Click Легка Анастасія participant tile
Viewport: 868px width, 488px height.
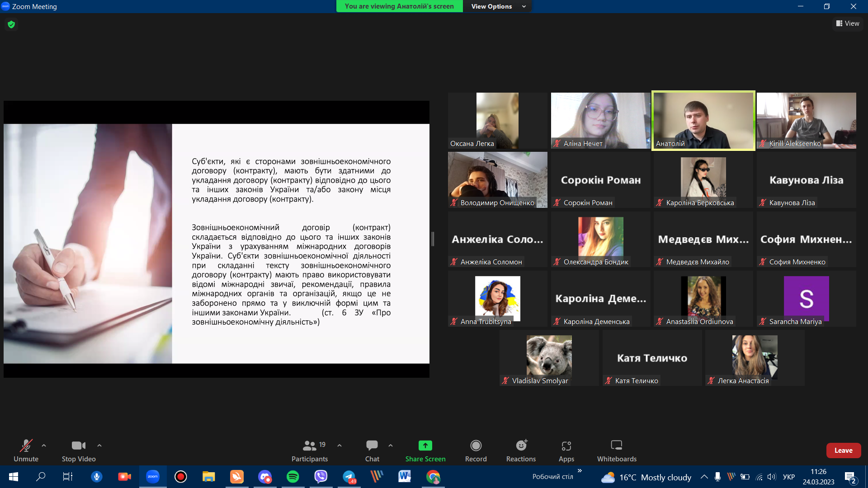pos(755,358)
